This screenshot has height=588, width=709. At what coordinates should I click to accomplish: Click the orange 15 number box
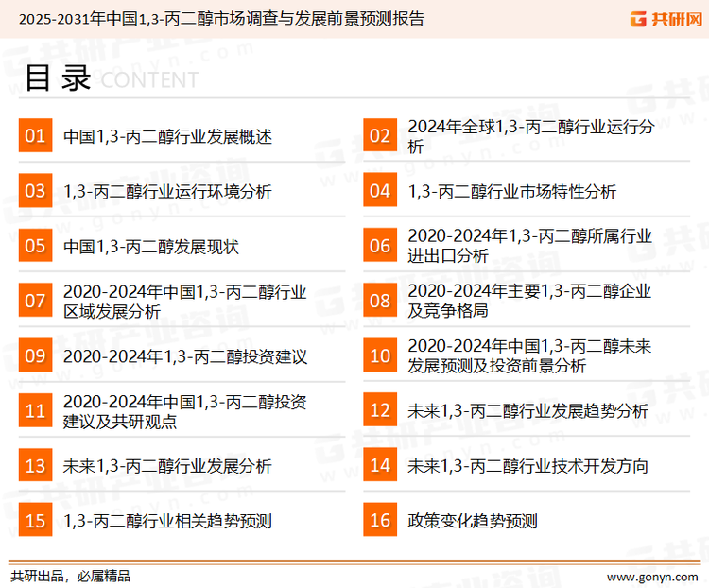tap(35, 520)
